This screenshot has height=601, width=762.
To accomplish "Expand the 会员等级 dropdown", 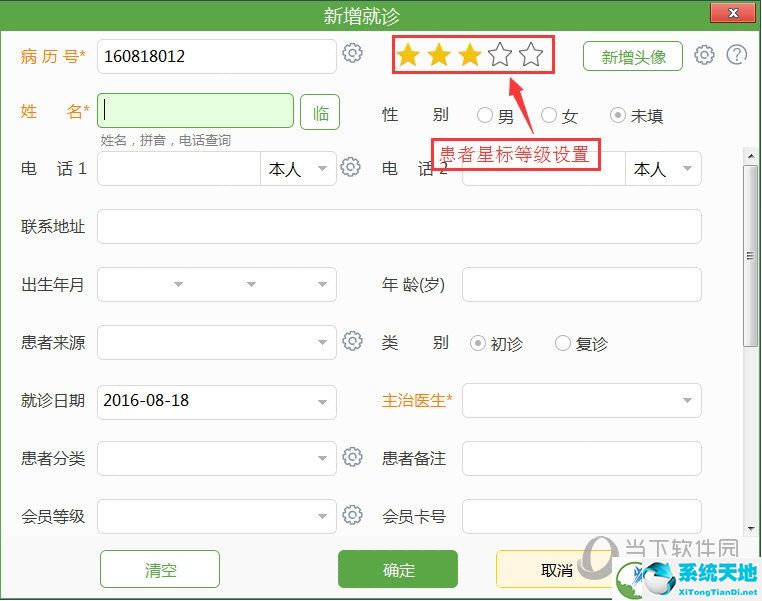I will point(322,516).
